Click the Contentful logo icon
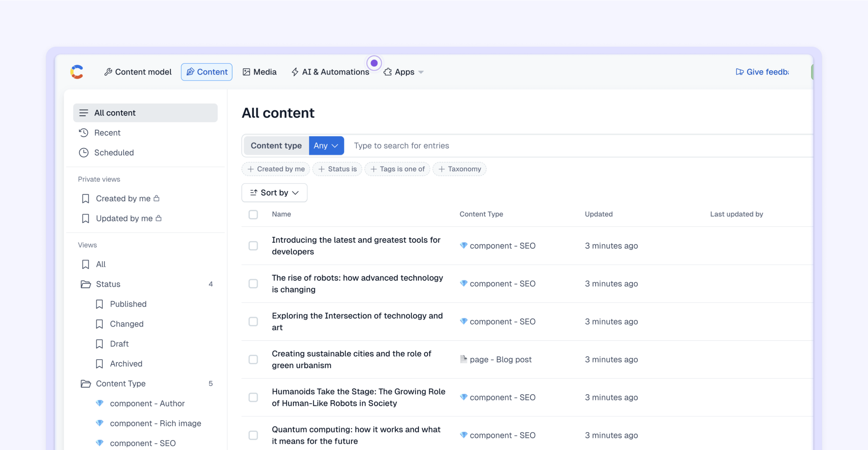 click(x=77, y=72)
